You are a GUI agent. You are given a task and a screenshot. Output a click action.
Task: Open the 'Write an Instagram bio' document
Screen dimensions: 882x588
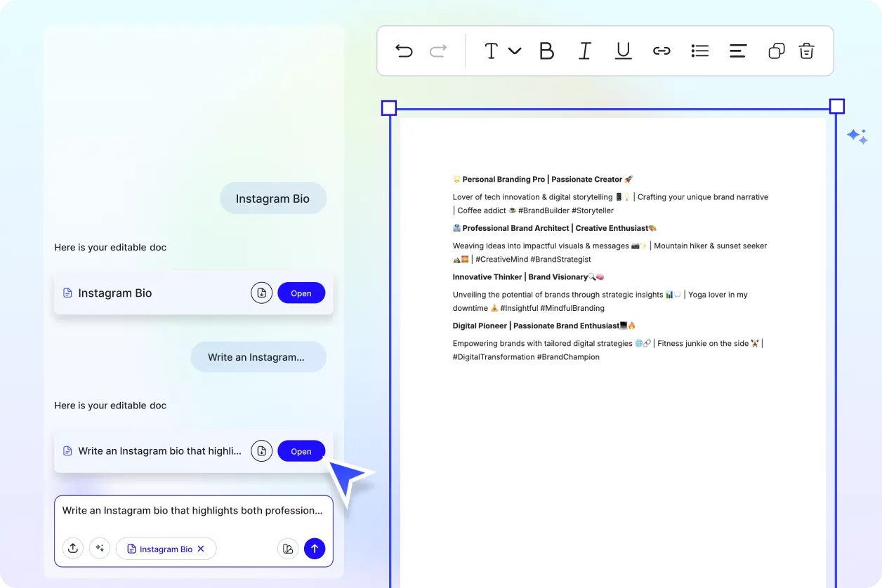(301, 450)
